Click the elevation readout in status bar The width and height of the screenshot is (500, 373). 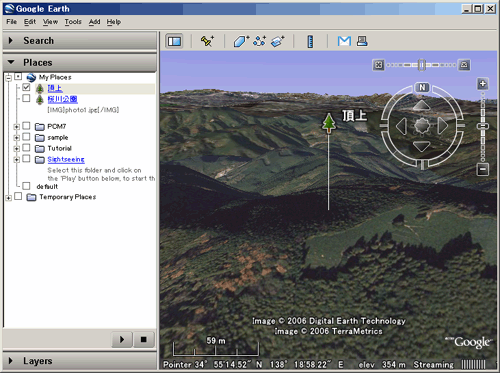click(382, 364)
